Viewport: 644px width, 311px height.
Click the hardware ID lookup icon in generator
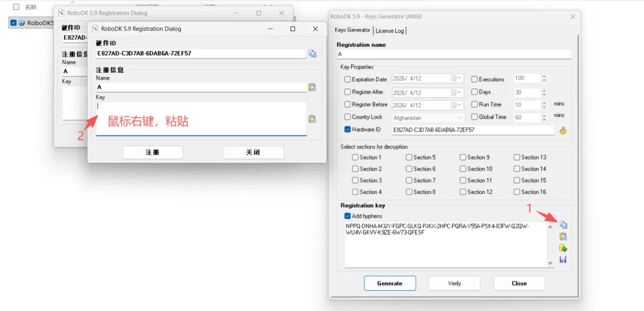click(x=563, y=130)
